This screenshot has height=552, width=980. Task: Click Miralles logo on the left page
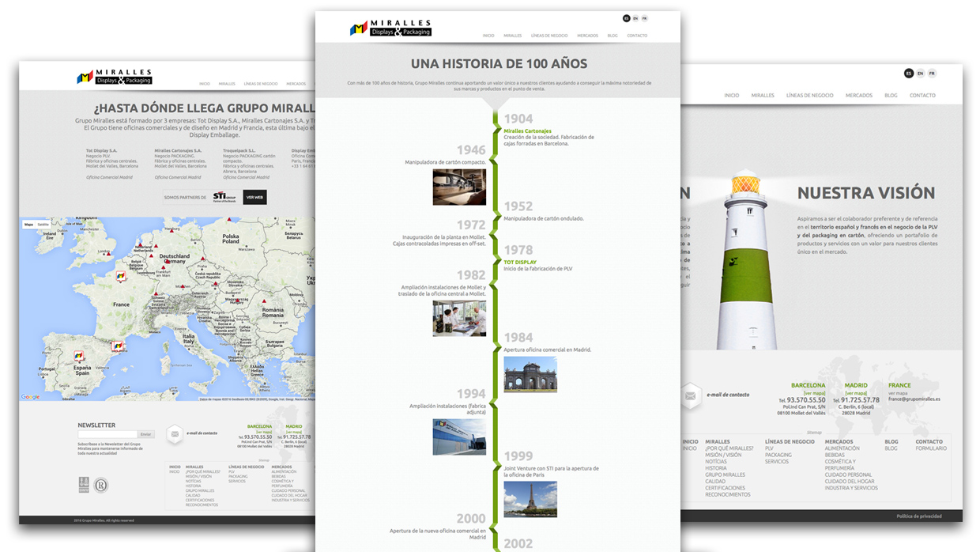[114, 78]
